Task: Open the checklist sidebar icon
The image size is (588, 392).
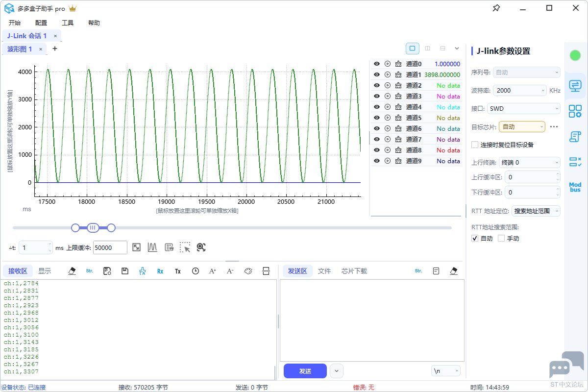Action: pyautogui.click(x=575, y=162)
